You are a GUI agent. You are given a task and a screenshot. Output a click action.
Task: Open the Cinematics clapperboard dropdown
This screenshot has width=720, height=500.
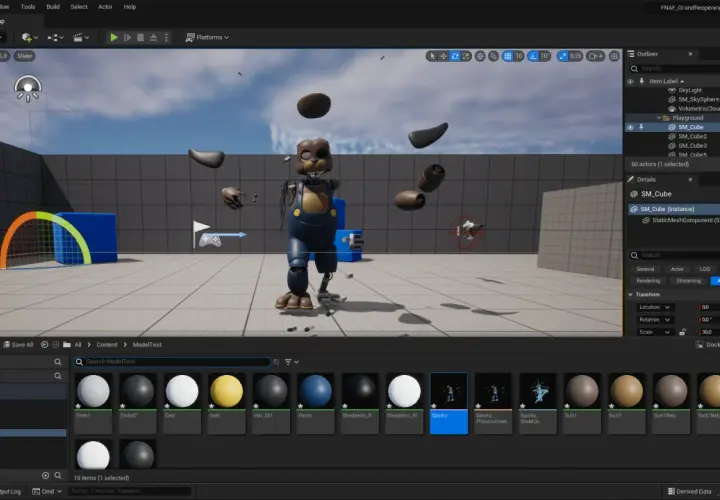[x=81, y=37]
